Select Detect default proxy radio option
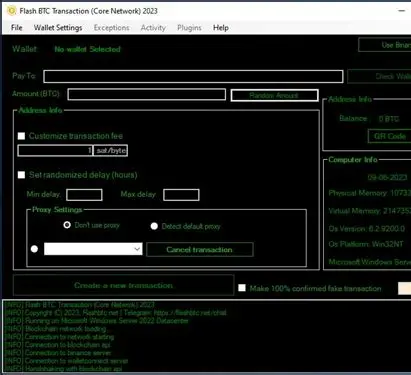This screenshot has height=375, width=411. (x=154, y=226)
